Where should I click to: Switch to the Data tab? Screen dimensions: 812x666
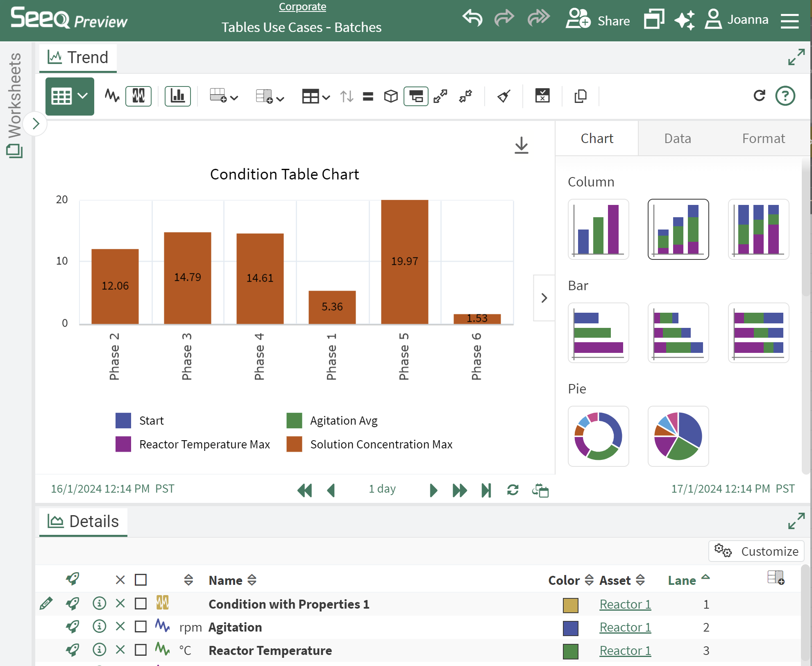click(678, 139)
